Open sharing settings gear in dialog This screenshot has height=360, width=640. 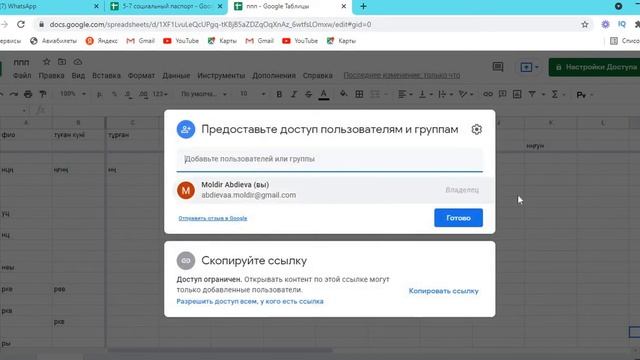pos(476,129)
